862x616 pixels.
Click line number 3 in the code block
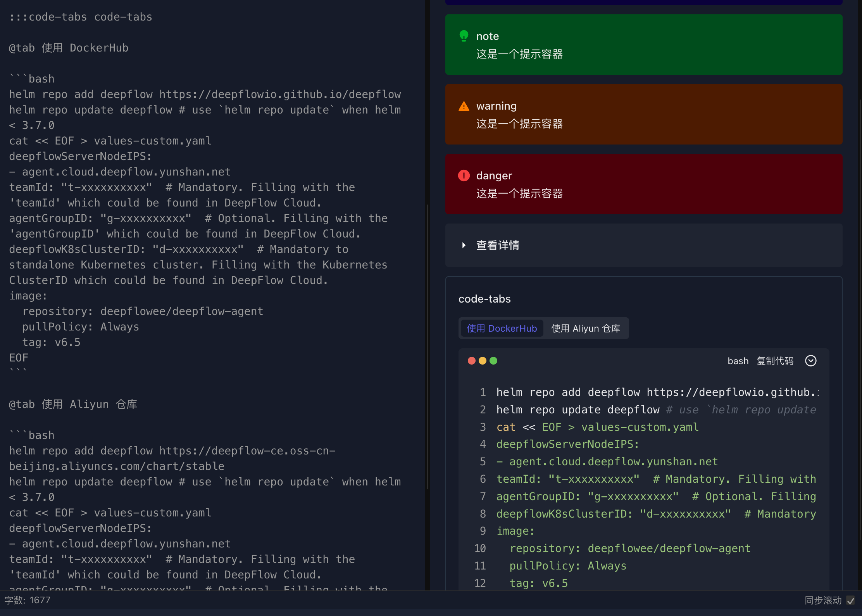(x=483, y=427)
